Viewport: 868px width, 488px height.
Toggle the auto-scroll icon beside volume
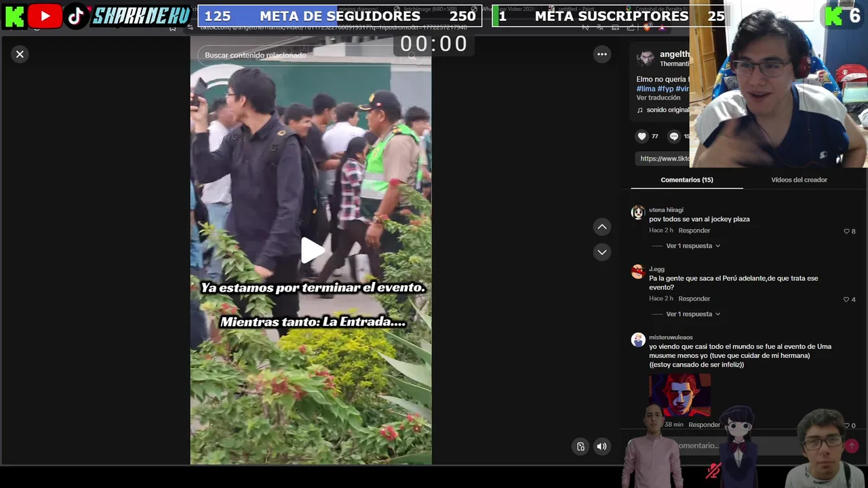click(x=580, y=446)
